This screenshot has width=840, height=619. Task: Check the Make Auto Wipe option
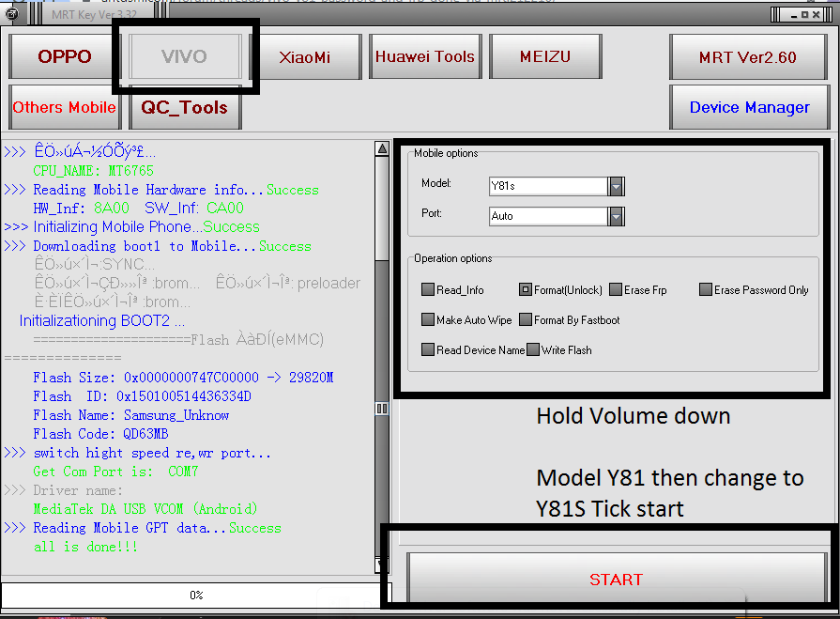click(x=427, y=320)
